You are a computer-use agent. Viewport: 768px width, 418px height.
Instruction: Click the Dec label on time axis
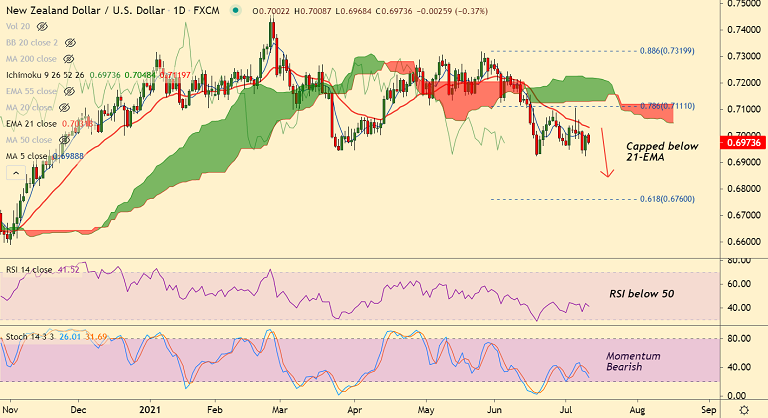click(x=78, y=410)
